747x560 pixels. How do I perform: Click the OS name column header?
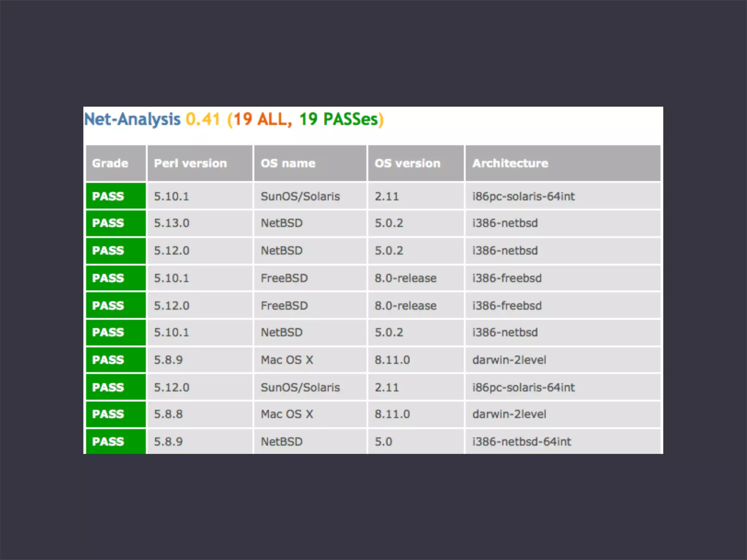point(288,163)
